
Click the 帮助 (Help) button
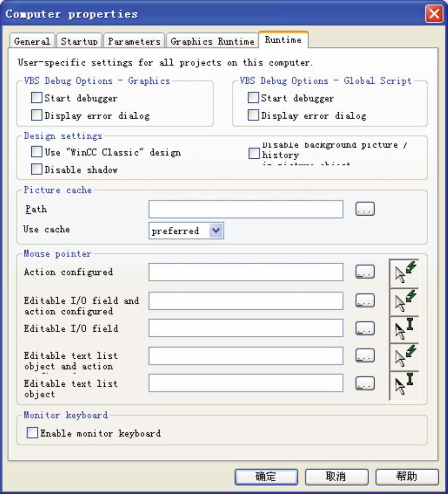coord(407,477)
